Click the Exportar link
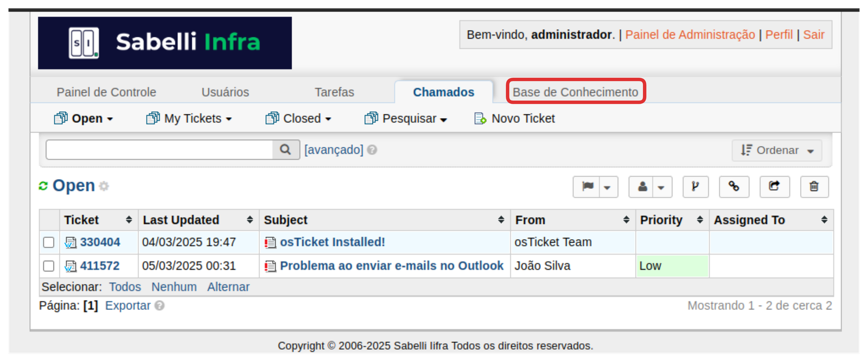The image size is (868, 362). (128, 305)
